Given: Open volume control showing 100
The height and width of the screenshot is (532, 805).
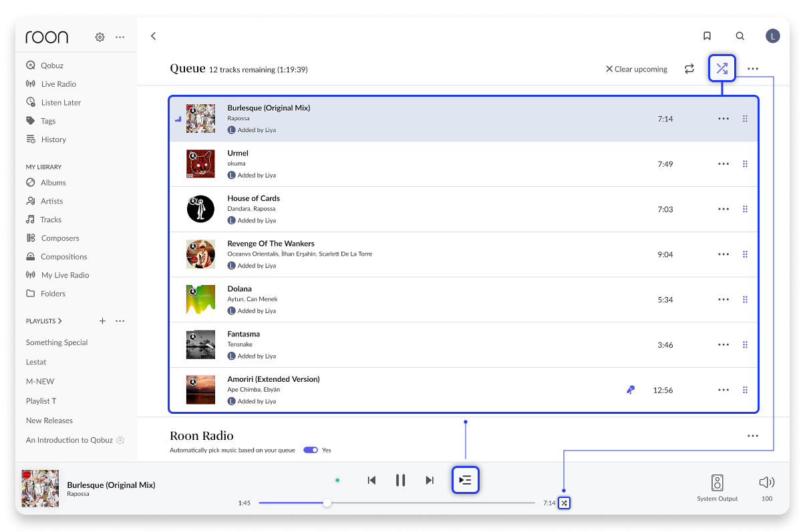Looking at the screenshot, I should click(767, 487).
